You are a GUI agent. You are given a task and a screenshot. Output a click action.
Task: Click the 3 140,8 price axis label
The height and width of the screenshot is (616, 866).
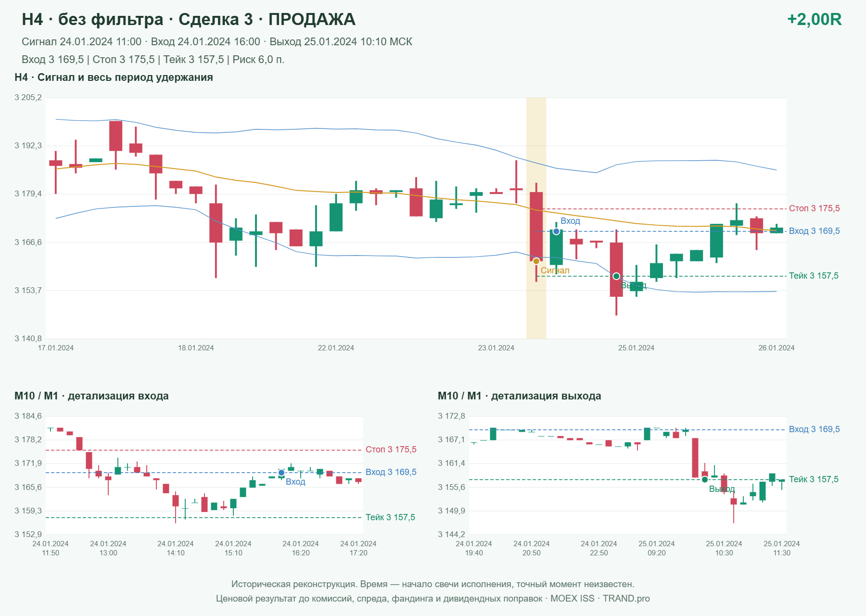click(28, 338)
